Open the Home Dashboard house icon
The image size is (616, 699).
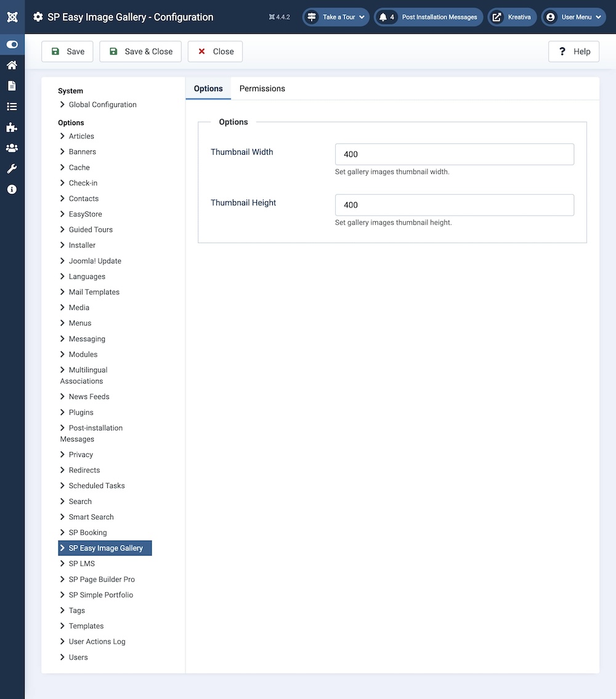pyautogui.click(x=12, y=65)
